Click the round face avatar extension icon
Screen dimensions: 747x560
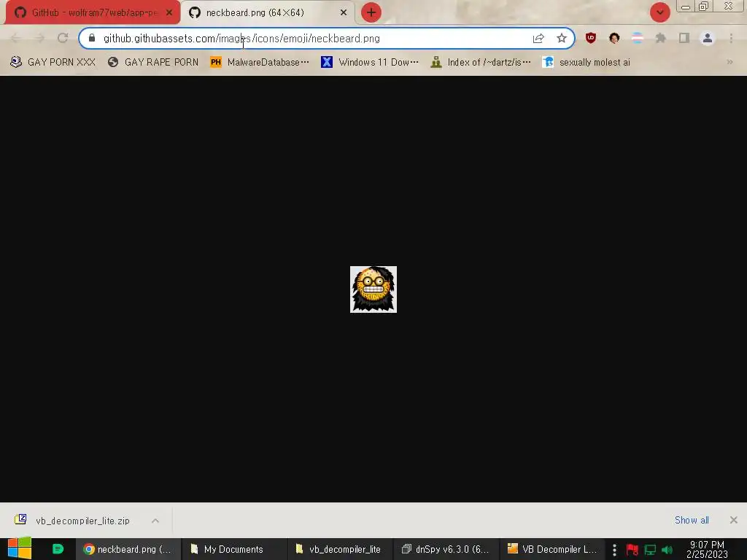point(614,38)
